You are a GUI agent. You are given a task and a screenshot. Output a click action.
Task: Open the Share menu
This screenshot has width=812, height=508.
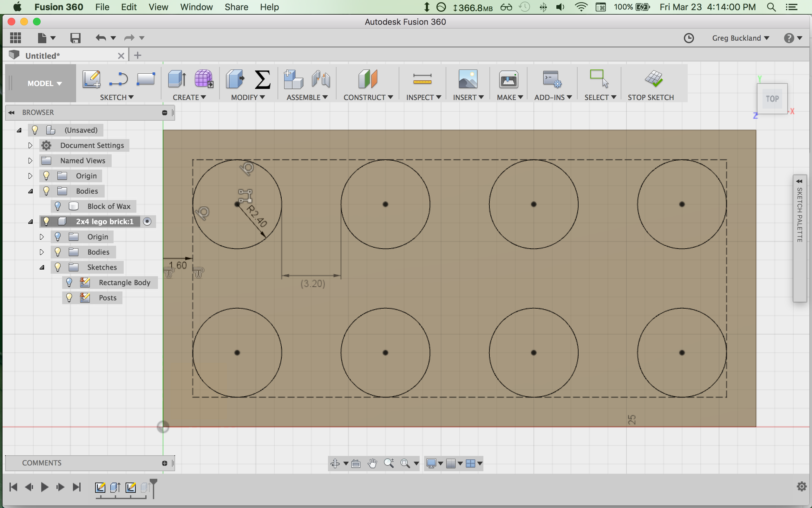click(236, 7)
